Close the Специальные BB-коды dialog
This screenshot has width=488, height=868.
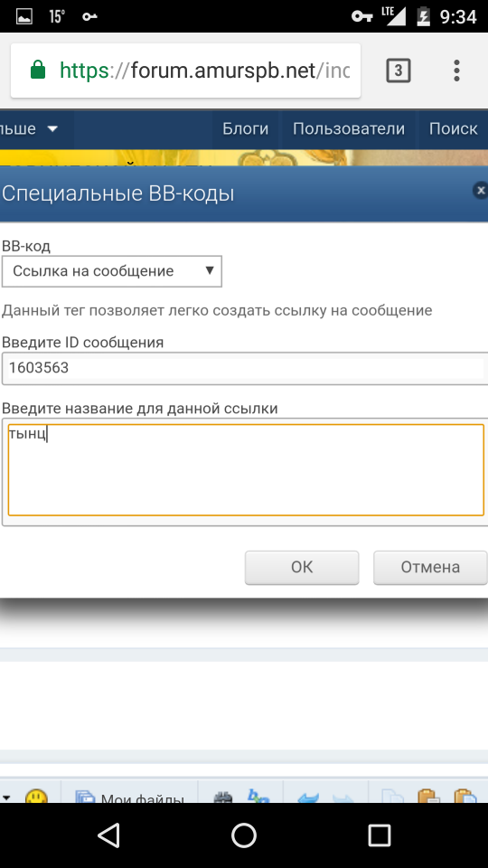click(x=481, y=191)
